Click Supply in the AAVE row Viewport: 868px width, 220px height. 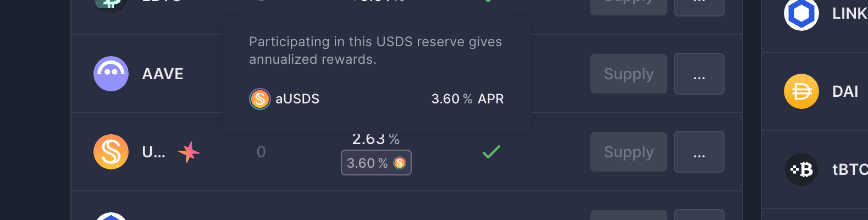(629, 74)
